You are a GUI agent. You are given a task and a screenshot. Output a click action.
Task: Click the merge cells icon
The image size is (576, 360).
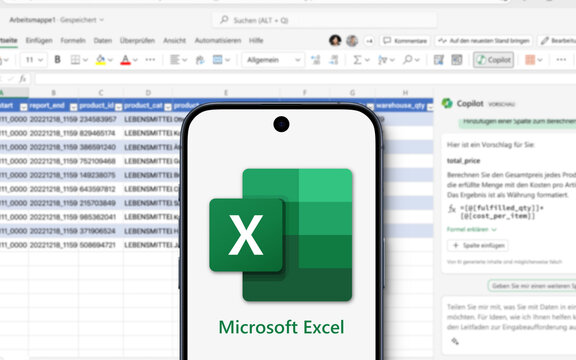[x=217, y=60]
